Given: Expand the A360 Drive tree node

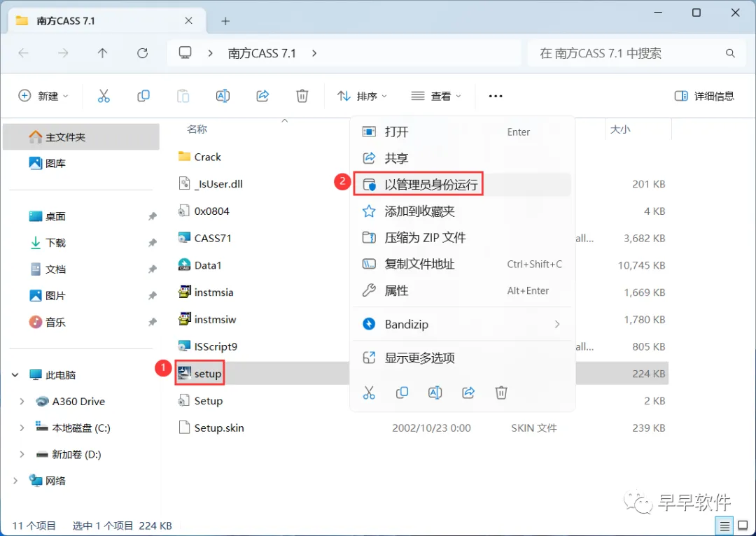Looking at the screenshot, I should 22,402.
